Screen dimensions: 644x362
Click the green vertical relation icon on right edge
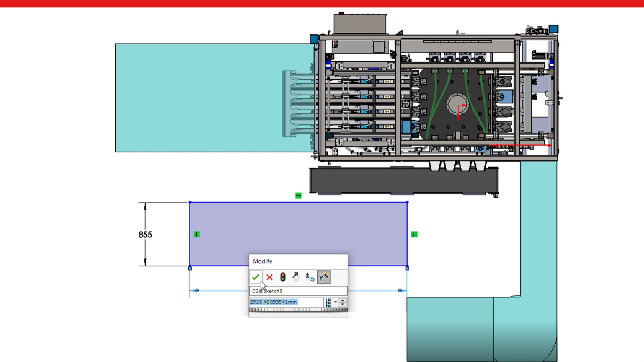point(414,234)
